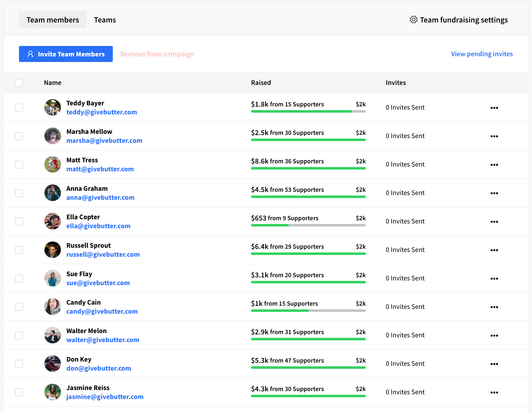Expand actions menu for Candy Cain
Image resolution: width=532 pixels, height=413 pixels.
494,307
